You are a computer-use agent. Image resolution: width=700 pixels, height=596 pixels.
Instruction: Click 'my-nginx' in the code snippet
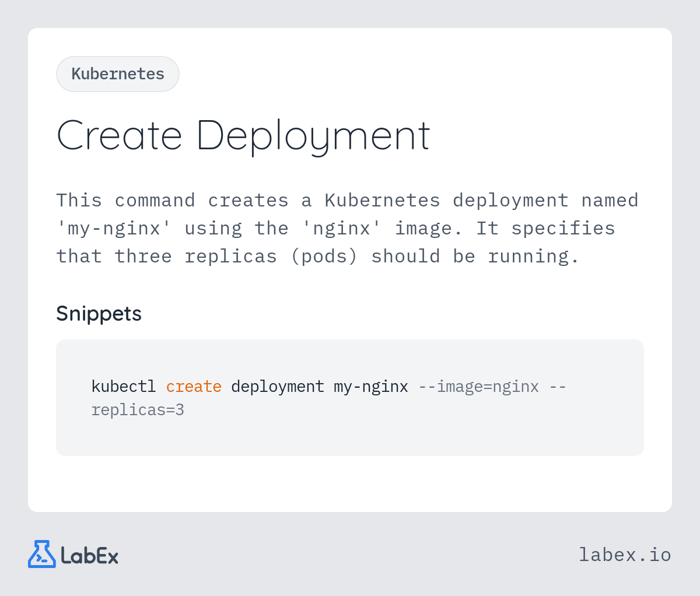click(x=371, y=387)
